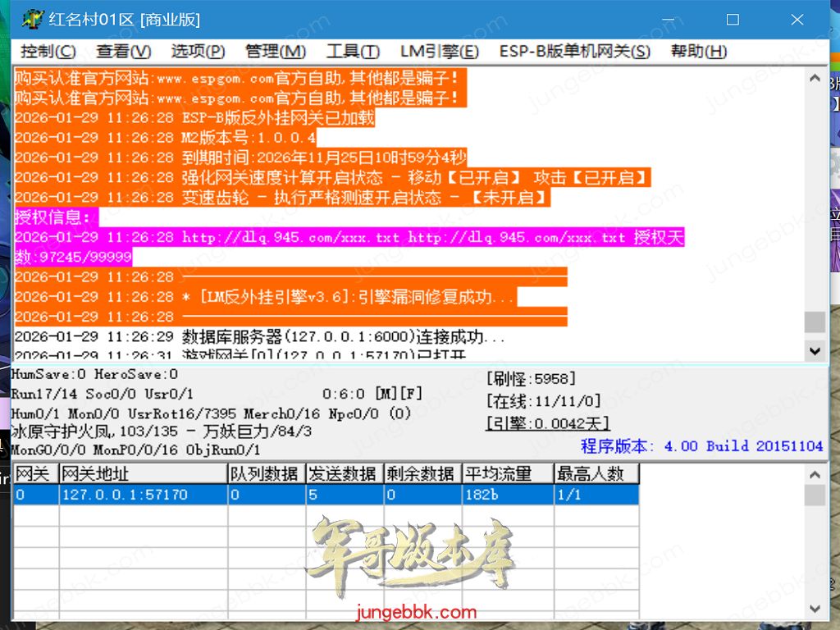Viewport: 840px width, 630px height.
Task: Click the 网关地址 column header
Action: tap(143, 474)
